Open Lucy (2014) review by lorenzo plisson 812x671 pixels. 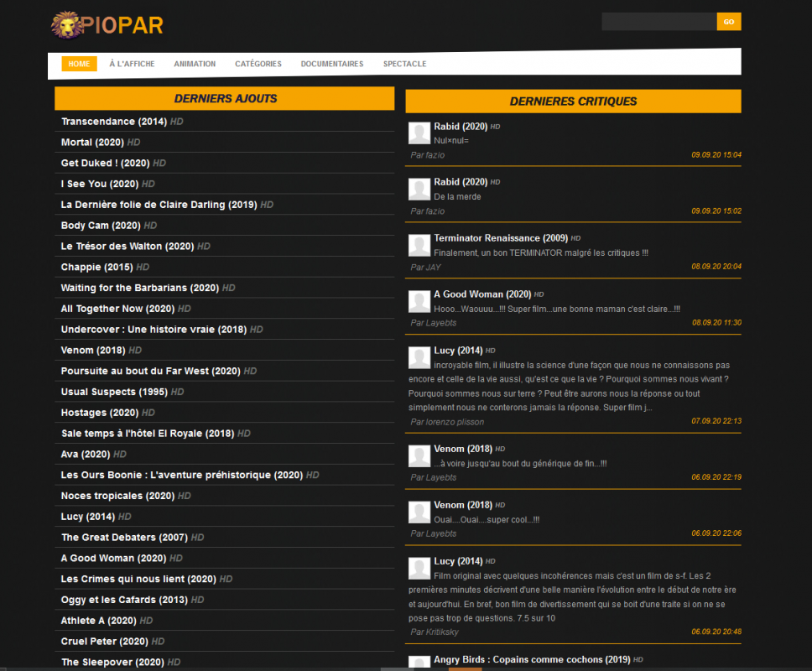458,351
